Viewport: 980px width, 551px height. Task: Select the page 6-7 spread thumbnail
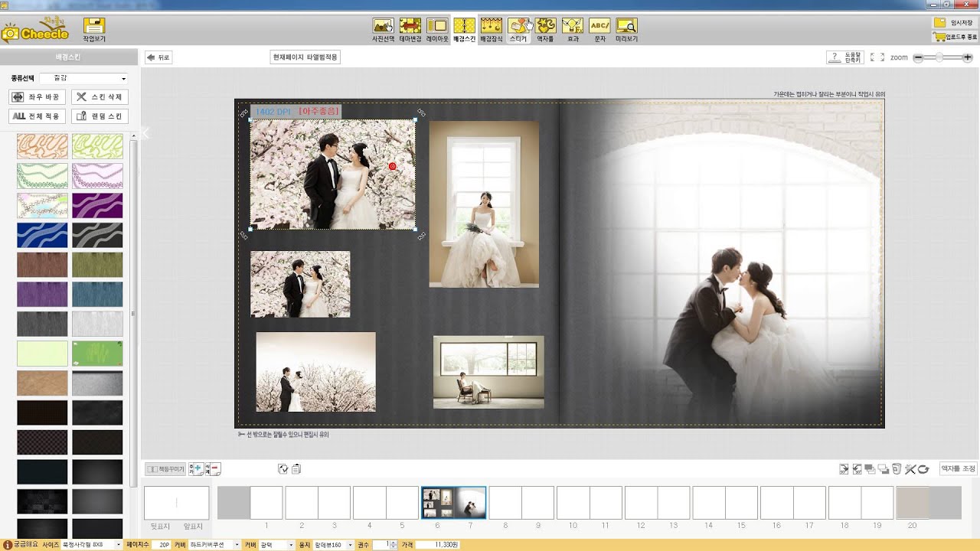453,503
